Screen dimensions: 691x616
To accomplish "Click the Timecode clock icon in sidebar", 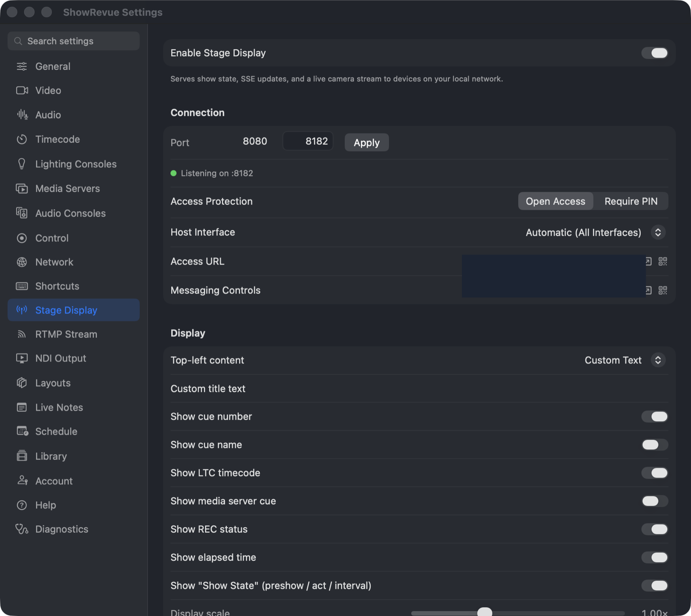I will tap(22, 139).
